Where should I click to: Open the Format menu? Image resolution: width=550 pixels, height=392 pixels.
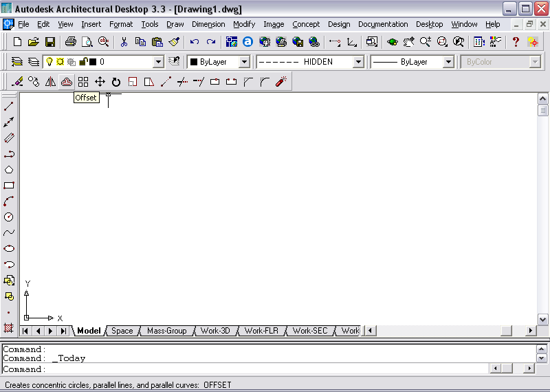[121, 24]
